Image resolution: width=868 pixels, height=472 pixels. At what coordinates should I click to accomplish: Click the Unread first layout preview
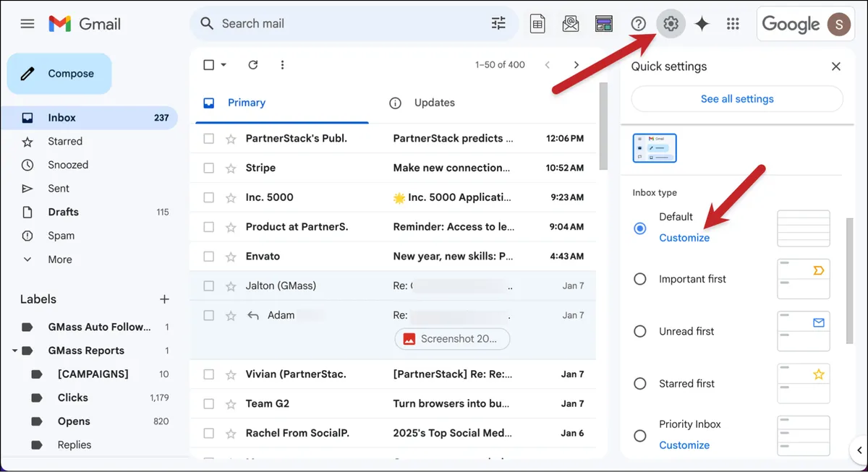point(804,332)
